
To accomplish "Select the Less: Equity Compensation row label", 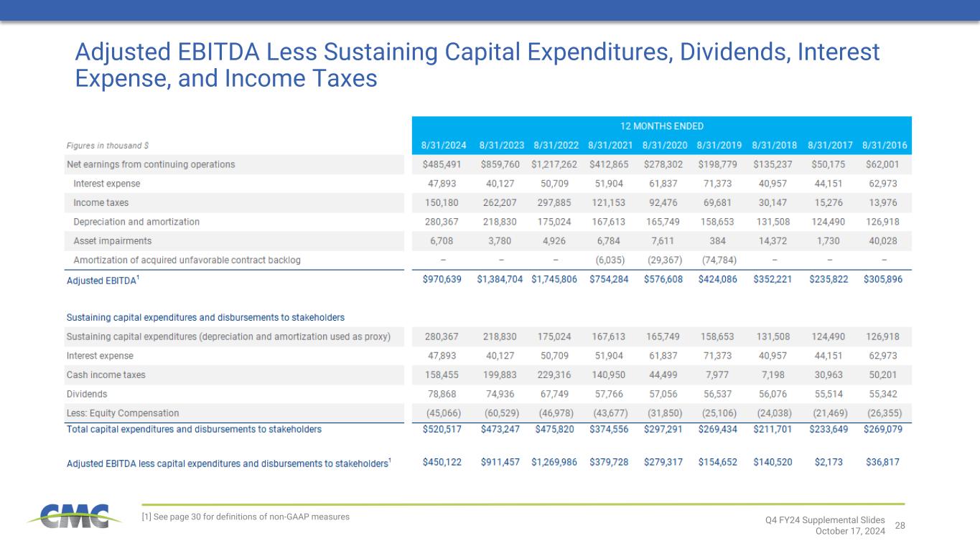I will (x=123, y=413).
